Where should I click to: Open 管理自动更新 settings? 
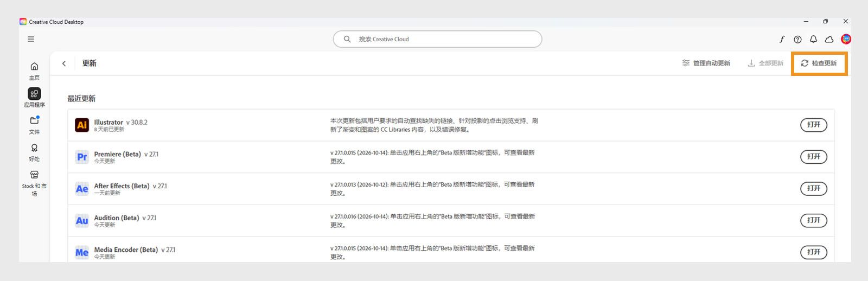(706, 63)
